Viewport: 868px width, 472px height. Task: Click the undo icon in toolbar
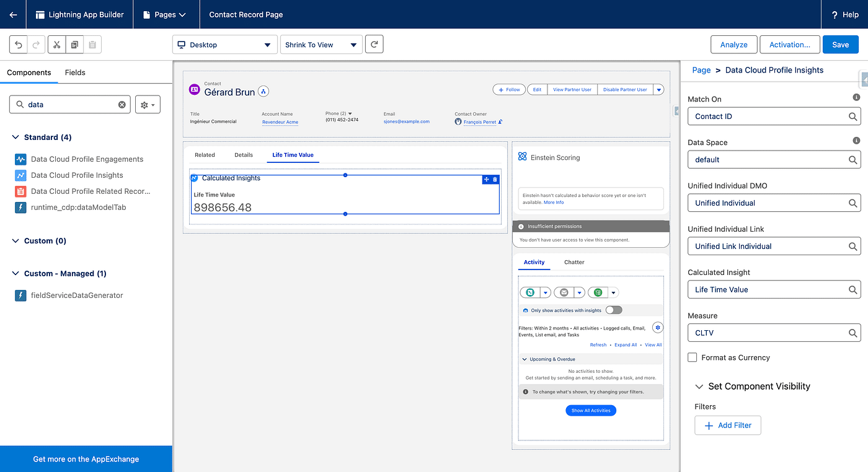point(19,45)
